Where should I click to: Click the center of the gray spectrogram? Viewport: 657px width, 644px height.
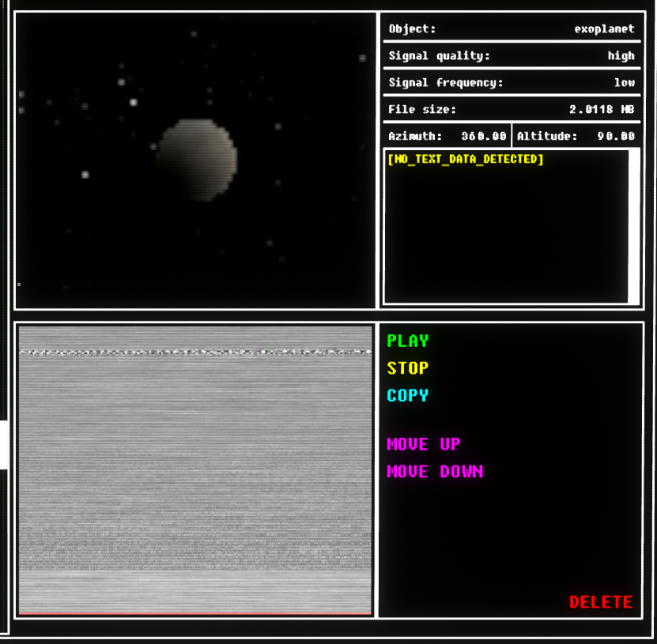tap(194, 470)
